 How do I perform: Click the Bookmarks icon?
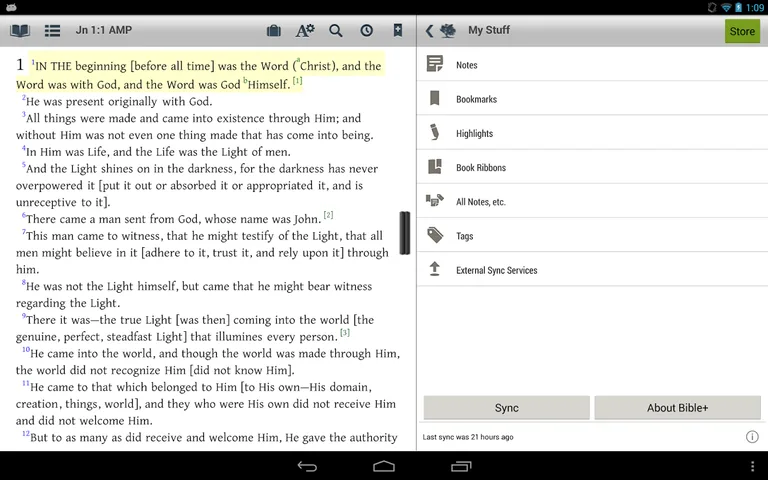pyautogui.click(x=434, y=98)
